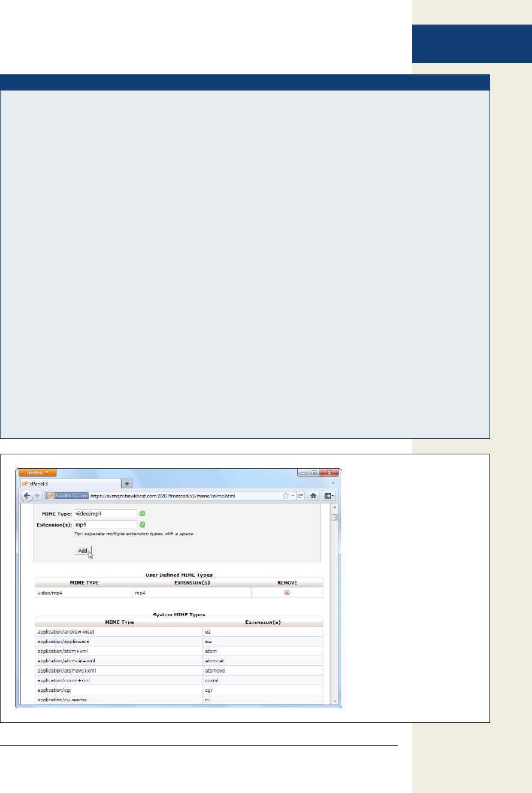
Task: Click the Firefox back arrow button
Action: [x=28, y=496]
